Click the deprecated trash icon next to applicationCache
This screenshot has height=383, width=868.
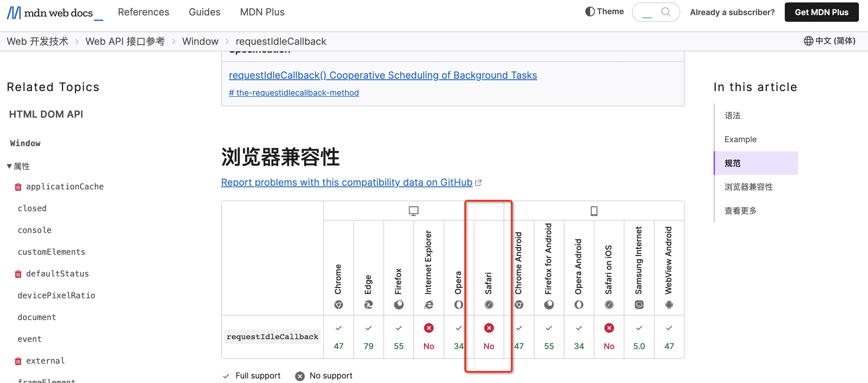pos(18,187)
